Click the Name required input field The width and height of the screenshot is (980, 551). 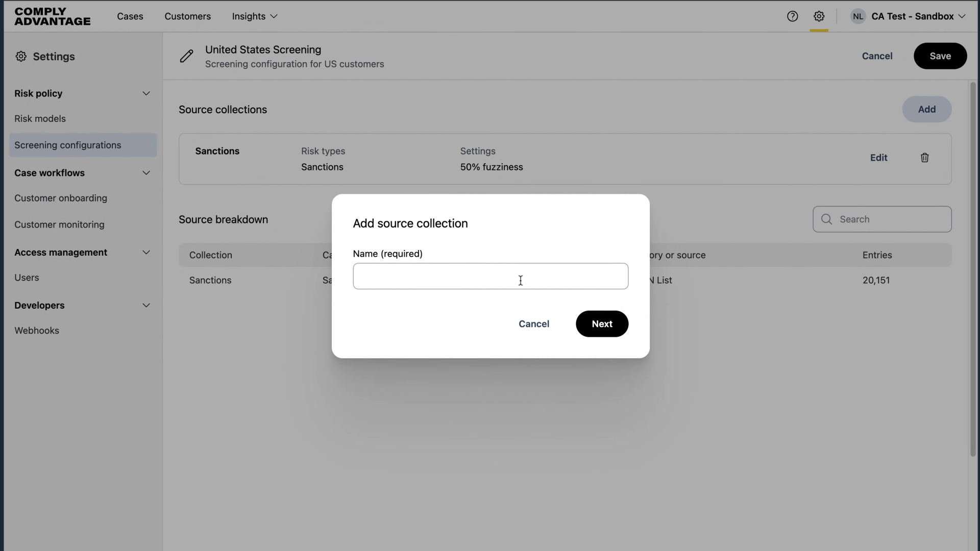[490, 276]
